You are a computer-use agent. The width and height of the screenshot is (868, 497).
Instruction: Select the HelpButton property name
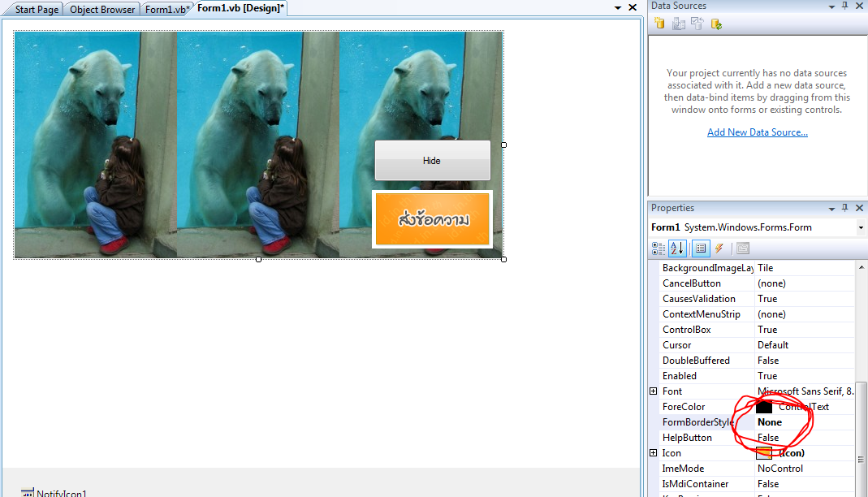pyautogui.click(x=687, y=438)
